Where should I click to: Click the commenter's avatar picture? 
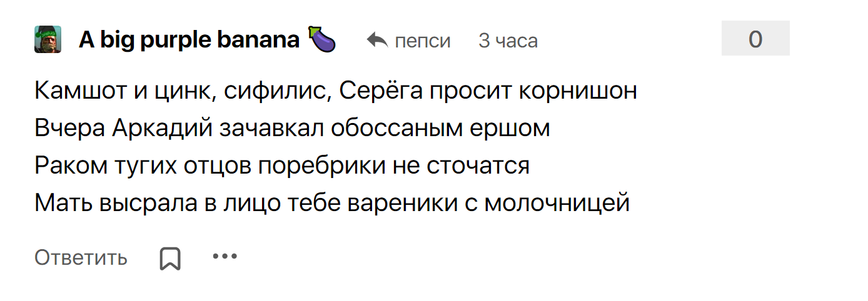click(48, 39)
